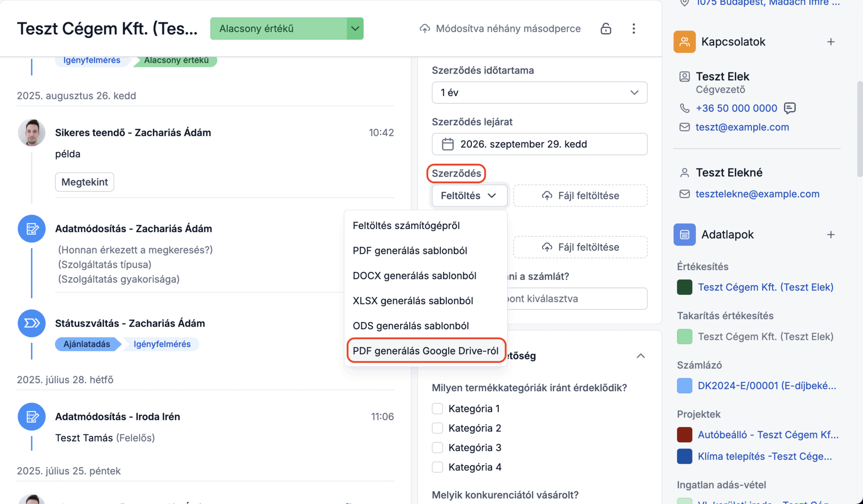Click Adatmódosítás edit icon for Iroda Irén

(31, 417)
